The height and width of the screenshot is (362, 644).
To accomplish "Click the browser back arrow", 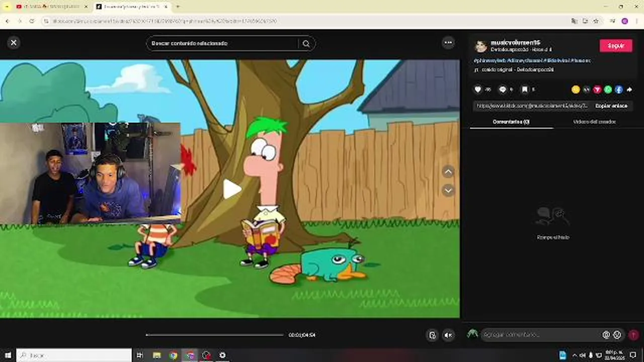I will point(8,21).
